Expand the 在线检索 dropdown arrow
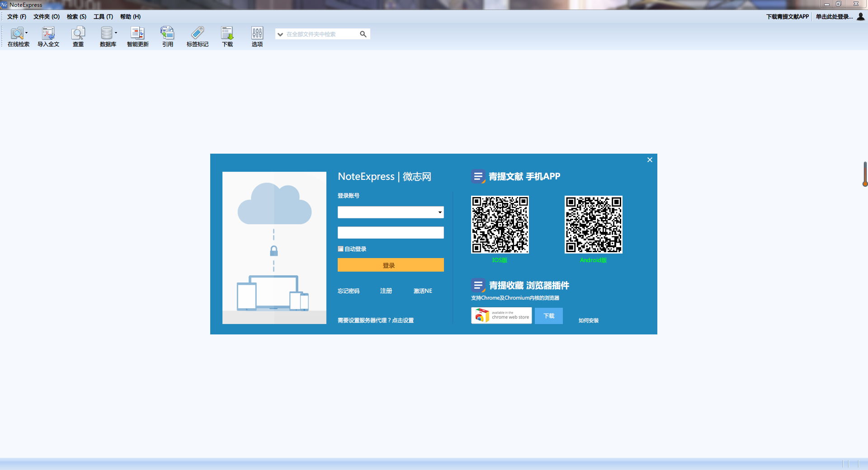This screenshot has width=868, height=470. coord(27,33)
